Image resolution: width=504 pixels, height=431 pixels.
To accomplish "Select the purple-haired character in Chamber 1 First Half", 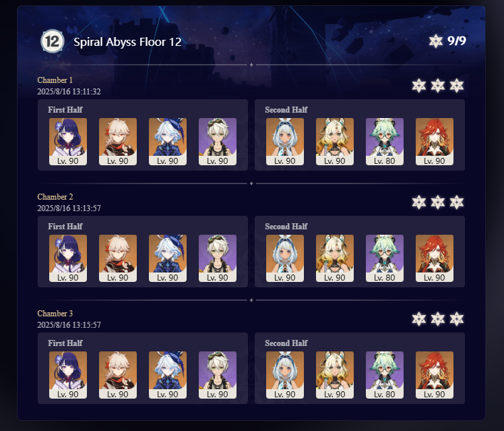I will coord(68,142).
